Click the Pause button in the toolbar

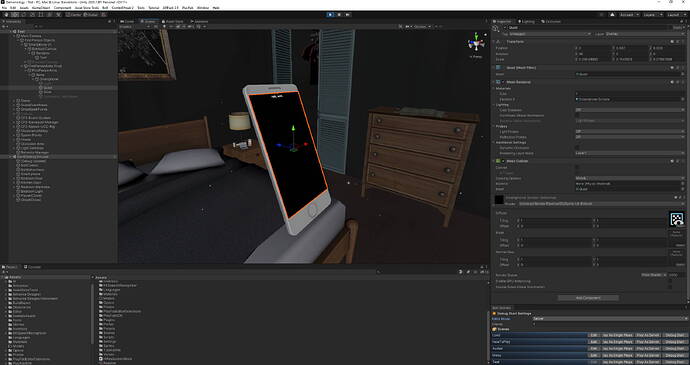click(339, 15)
